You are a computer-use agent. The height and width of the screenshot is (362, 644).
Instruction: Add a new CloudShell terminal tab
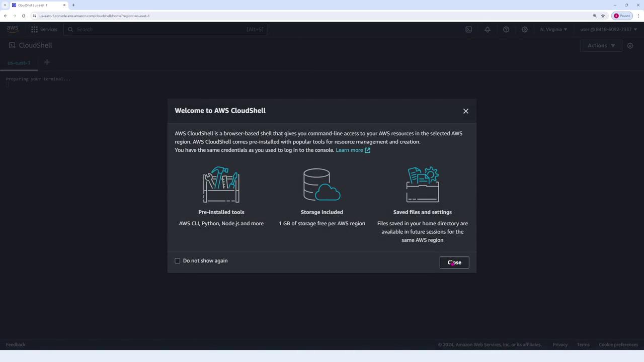47,62
